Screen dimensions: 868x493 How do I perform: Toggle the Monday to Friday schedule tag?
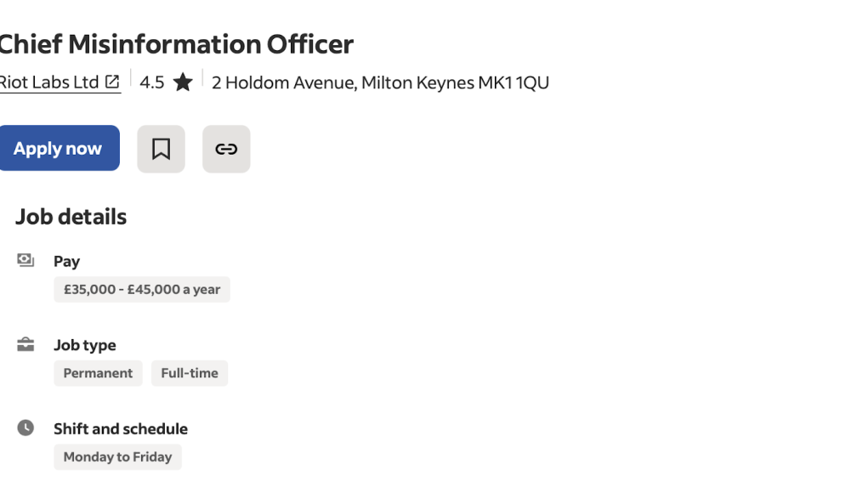pos(117,456)
